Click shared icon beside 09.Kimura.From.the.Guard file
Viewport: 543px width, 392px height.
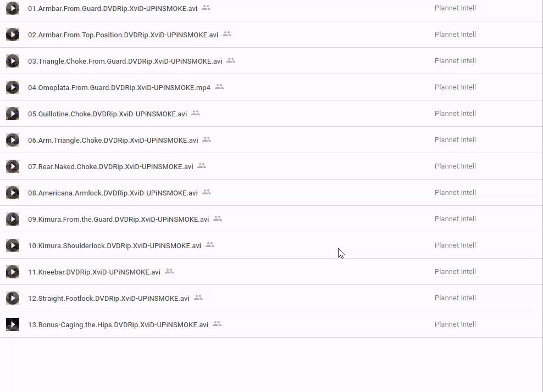tap(218, 219)
